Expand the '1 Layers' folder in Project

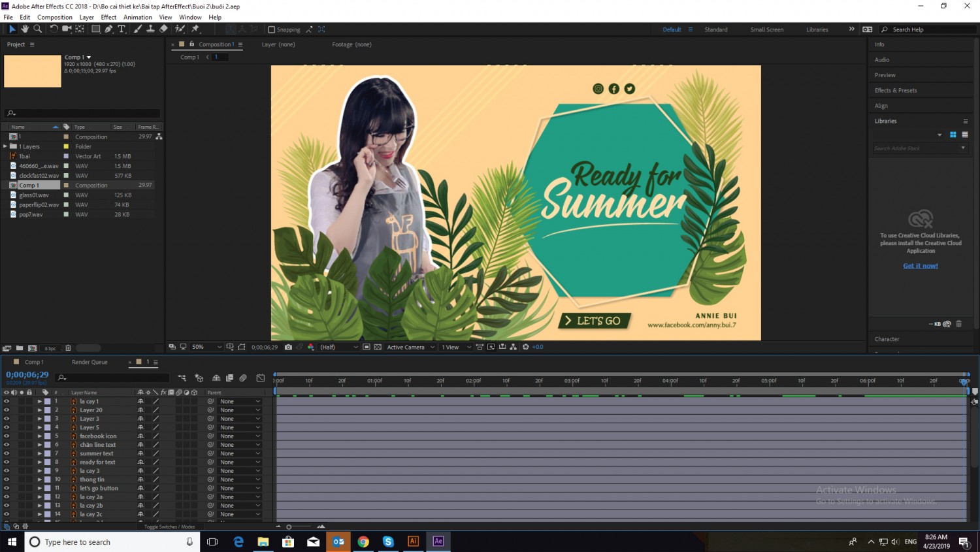[5, 146]
